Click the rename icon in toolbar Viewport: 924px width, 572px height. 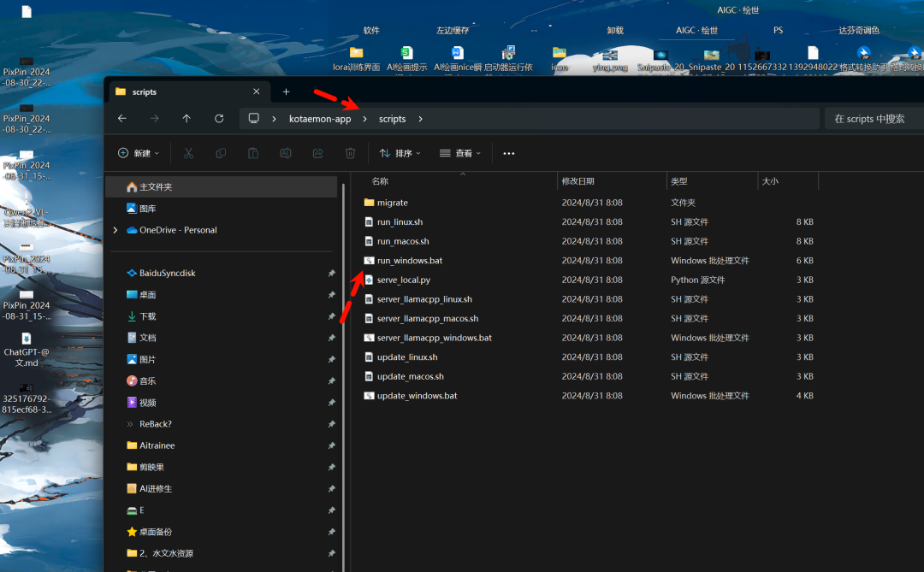pyautogui.click(x=286, y=153)
